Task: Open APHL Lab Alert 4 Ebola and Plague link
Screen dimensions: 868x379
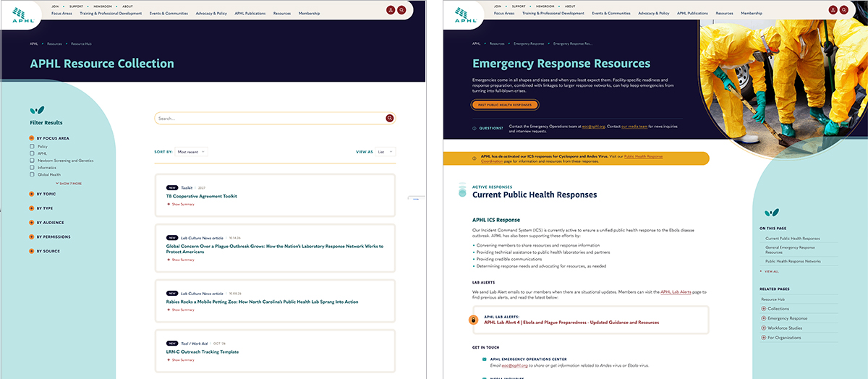Action: click(x=571, y=323)
